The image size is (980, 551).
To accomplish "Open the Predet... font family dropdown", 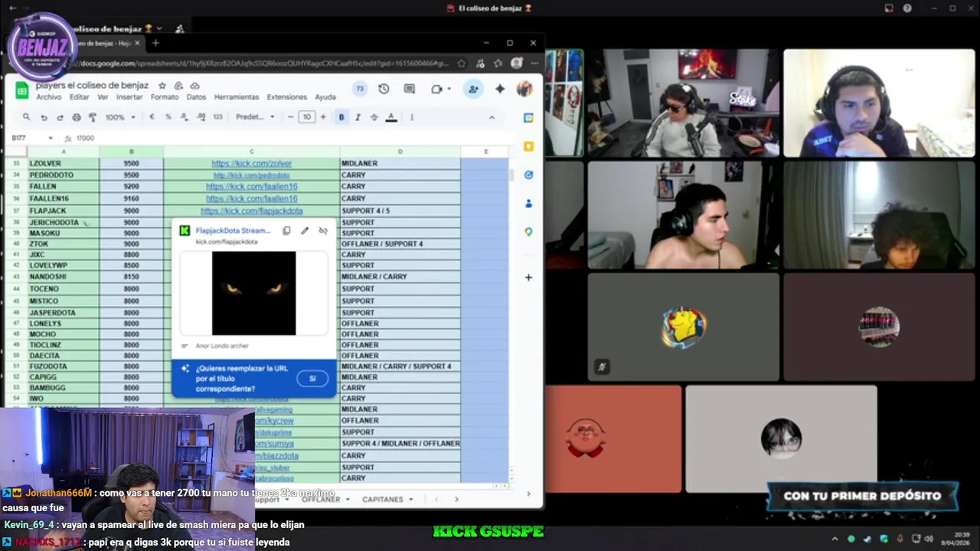I will [255, 117].
